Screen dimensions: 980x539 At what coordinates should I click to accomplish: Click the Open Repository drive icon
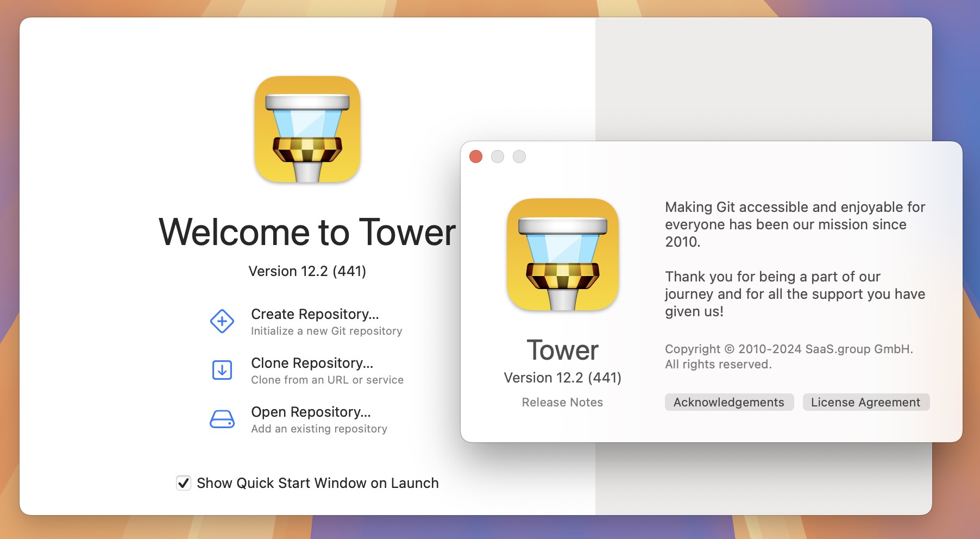222,419
